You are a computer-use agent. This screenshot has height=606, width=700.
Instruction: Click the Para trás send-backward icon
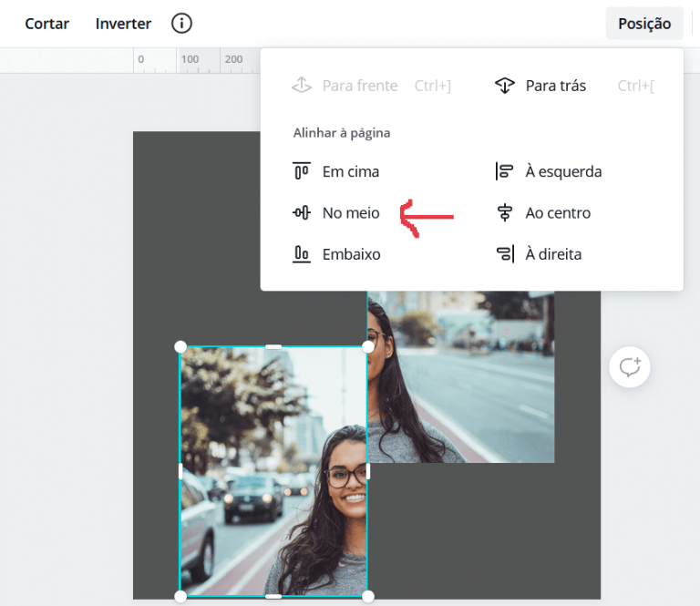(x=504, y=86)
